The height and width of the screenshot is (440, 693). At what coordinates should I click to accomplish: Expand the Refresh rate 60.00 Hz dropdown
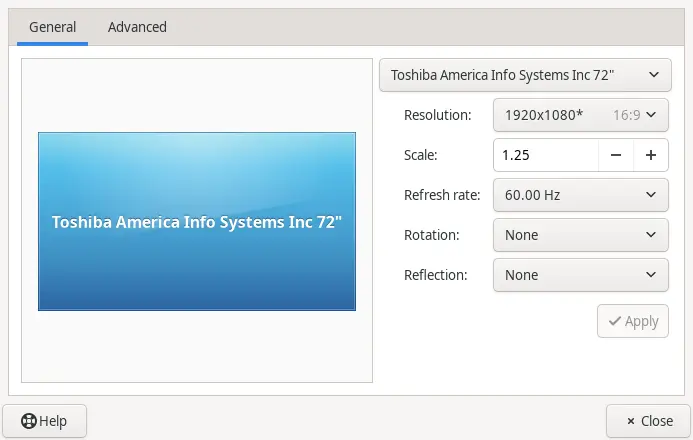[x=580, y=195]
